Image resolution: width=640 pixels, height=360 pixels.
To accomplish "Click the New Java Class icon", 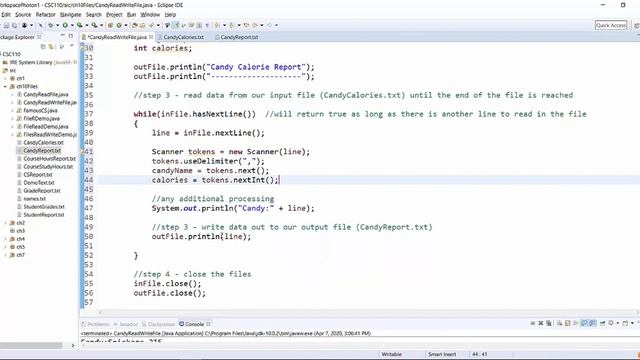I will click(x=119, y=25).
